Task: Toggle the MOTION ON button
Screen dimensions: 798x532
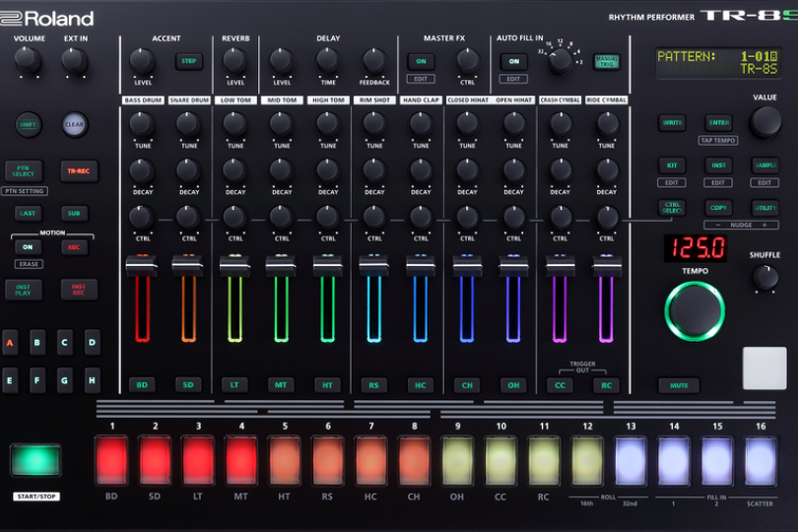Action: pyautogui.click(x=27, y=247)
